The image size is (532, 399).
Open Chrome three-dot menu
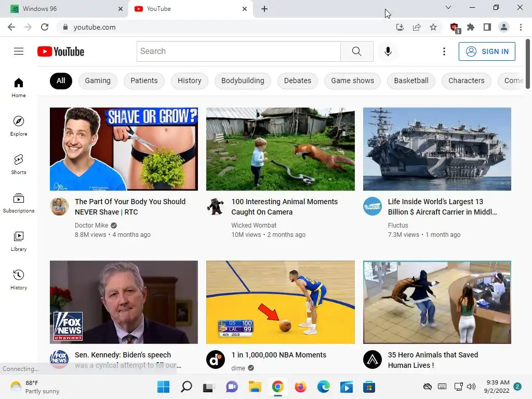coord(521,27)
